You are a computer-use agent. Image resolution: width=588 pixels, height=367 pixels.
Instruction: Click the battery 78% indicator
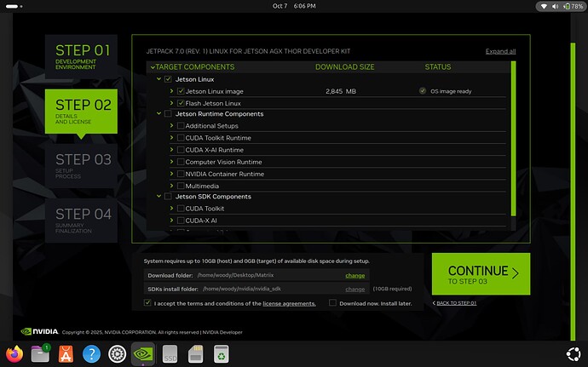click(x=574, y=6)
